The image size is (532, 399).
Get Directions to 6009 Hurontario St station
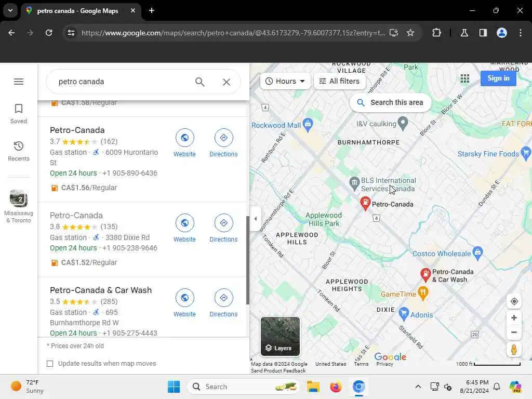223,143
